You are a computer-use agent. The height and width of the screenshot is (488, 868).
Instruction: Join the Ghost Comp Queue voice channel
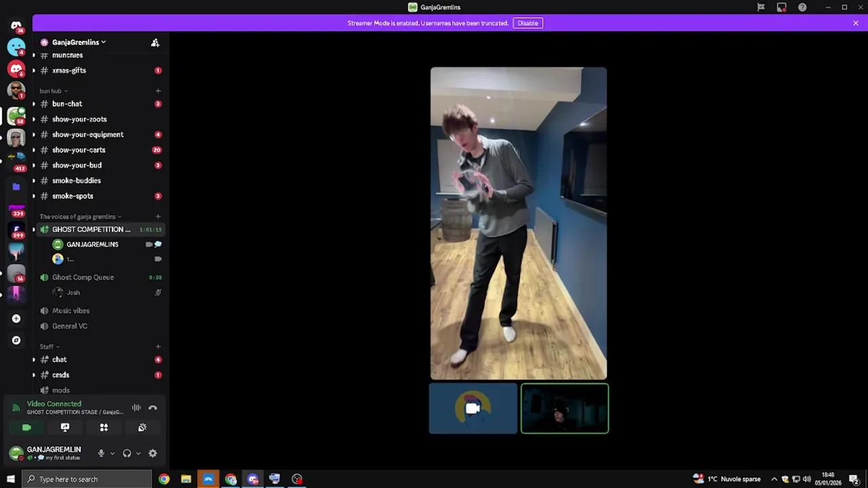point(100,277)
